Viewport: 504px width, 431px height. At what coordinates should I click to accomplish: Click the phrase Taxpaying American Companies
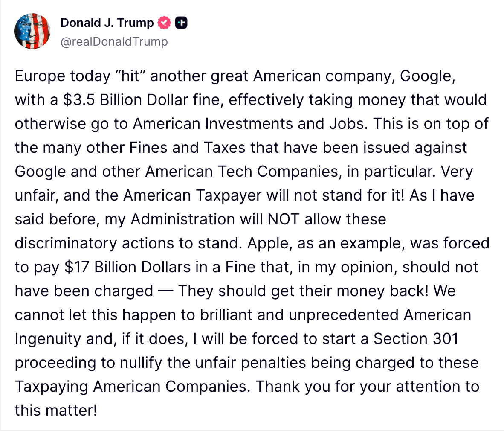point(133,387)
